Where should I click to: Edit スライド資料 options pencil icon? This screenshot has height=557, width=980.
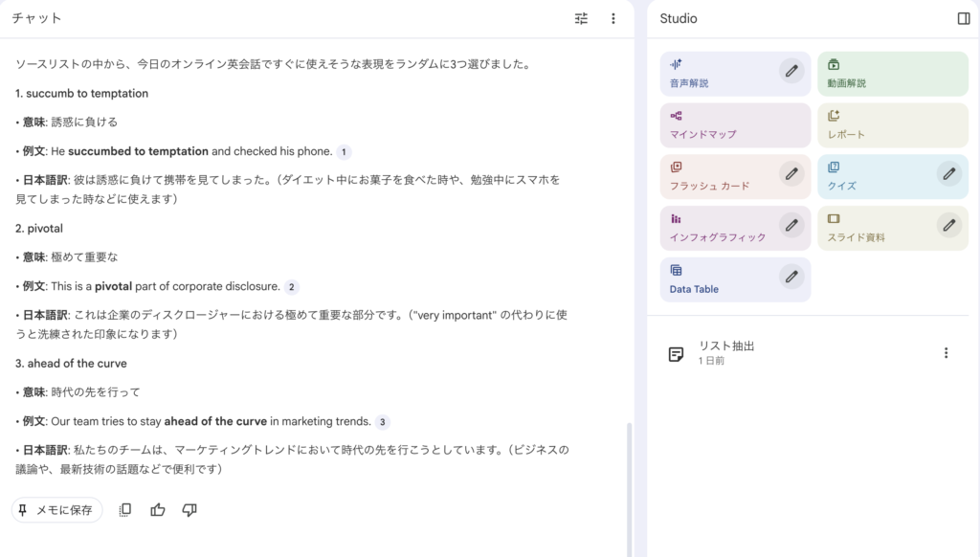948,225
